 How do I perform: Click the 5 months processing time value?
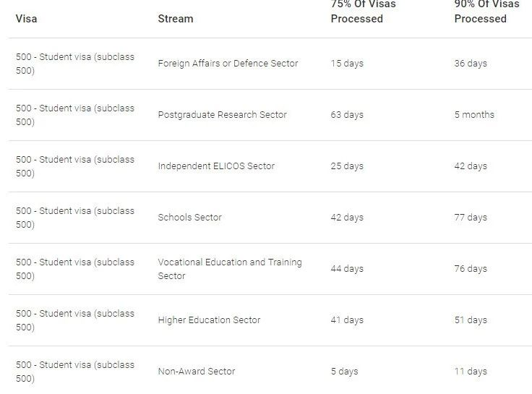[x=474, y=115]
